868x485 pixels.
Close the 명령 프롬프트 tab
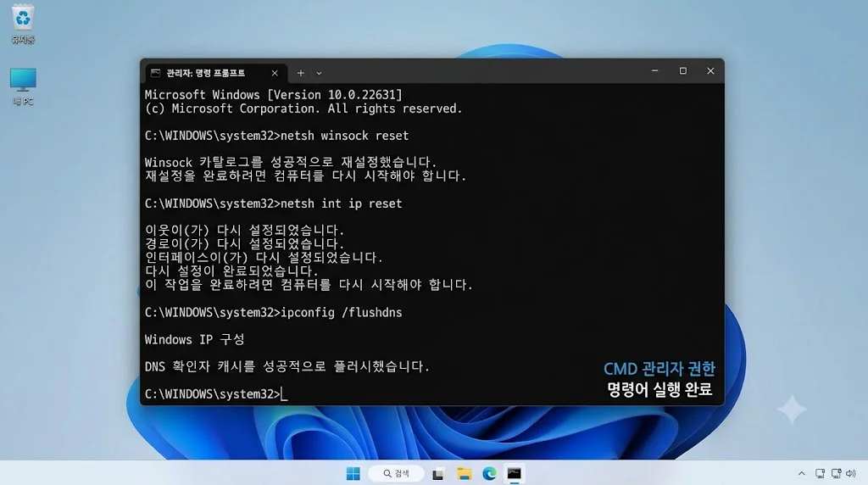pos(275,73)
